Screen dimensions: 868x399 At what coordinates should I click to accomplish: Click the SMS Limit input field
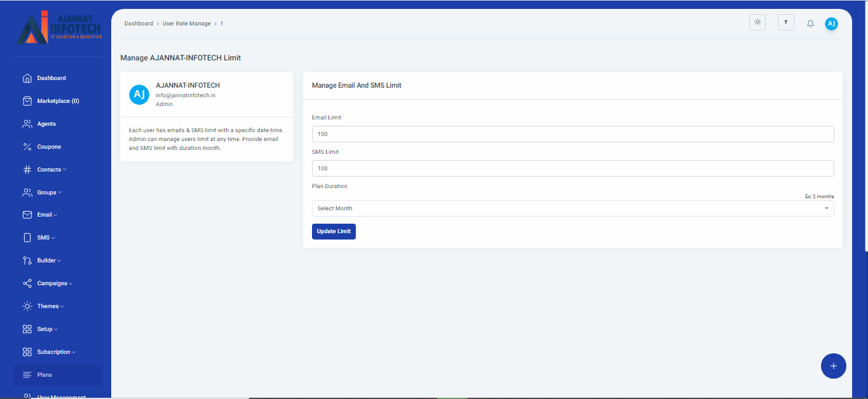pos(572,168)
